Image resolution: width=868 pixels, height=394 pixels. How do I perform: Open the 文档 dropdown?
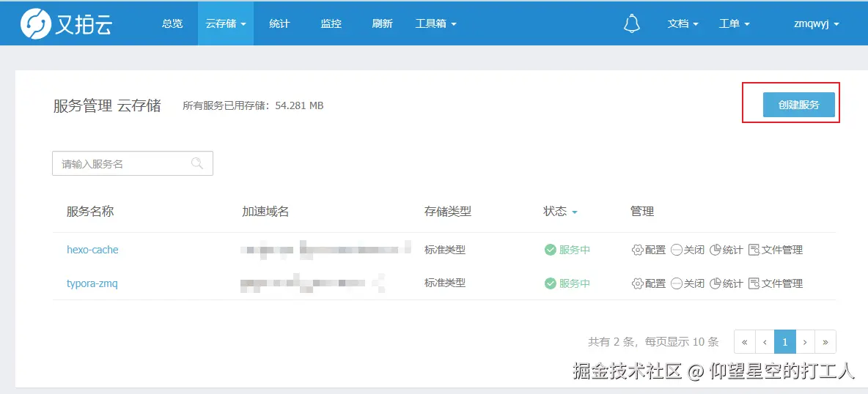(683, 23)
